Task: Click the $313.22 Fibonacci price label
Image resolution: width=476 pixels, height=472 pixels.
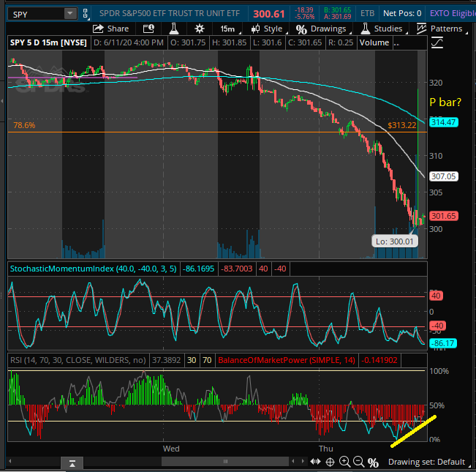Action: point(402,125)
